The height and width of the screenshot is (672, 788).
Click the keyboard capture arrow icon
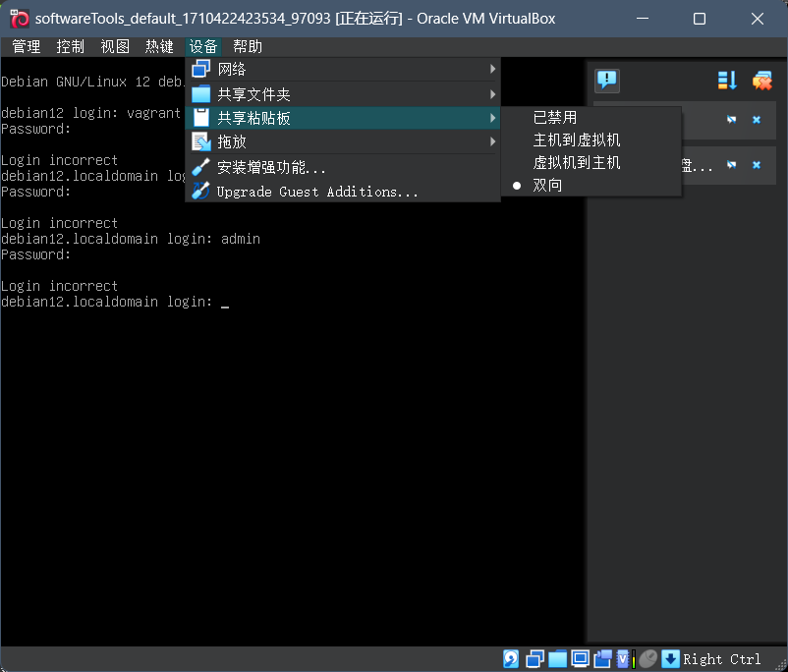[x=670, y=658]
